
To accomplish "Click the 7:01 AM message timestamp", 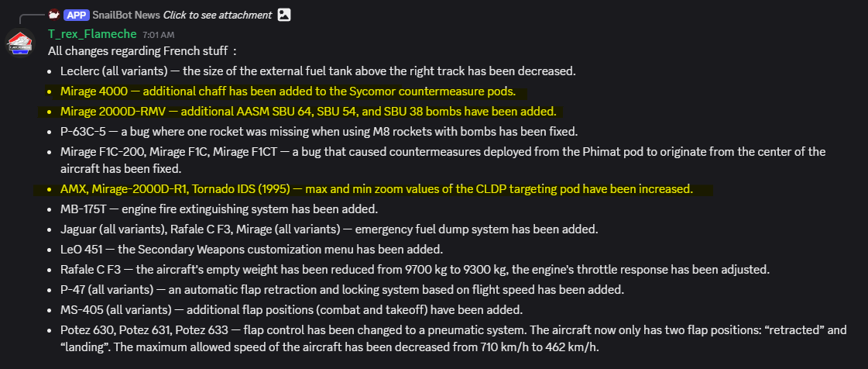I will (158, 35).
